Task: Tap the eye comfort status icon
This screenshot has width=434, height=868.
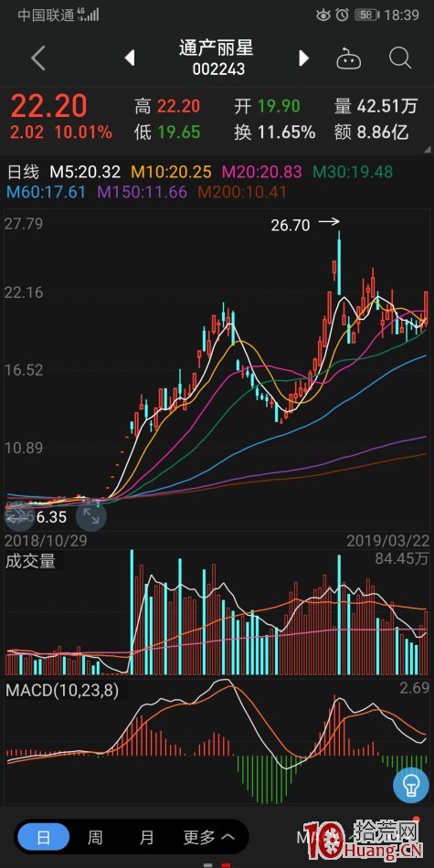Action: pos(323,15)
